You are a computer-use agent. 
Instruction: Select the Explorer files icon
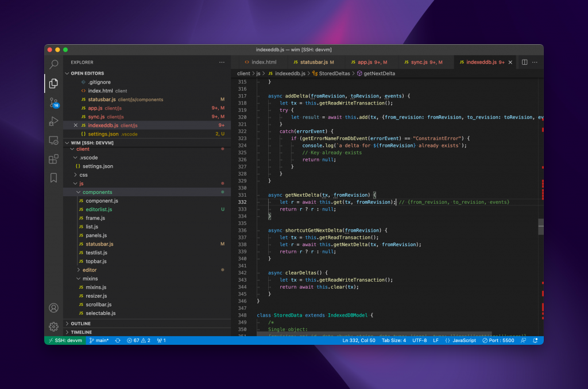[x=53, y=83]
